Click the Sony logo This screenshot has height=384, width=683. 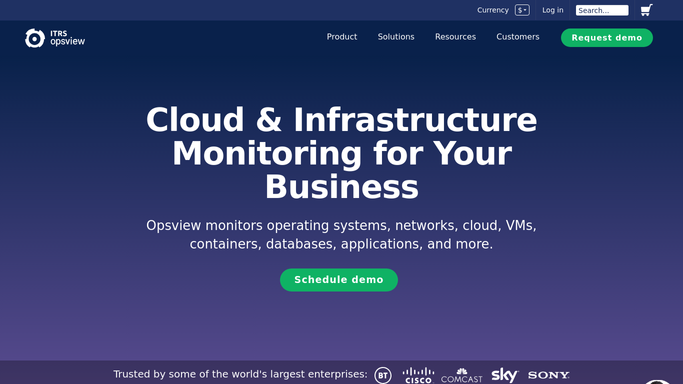(x=548, y=375)
